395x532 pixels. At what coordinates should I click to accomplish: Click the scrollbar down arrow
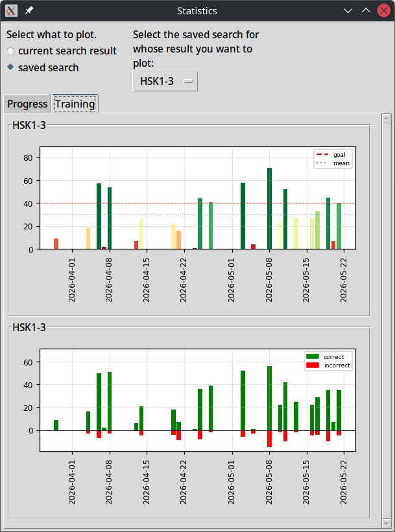[x=386, y=524]
